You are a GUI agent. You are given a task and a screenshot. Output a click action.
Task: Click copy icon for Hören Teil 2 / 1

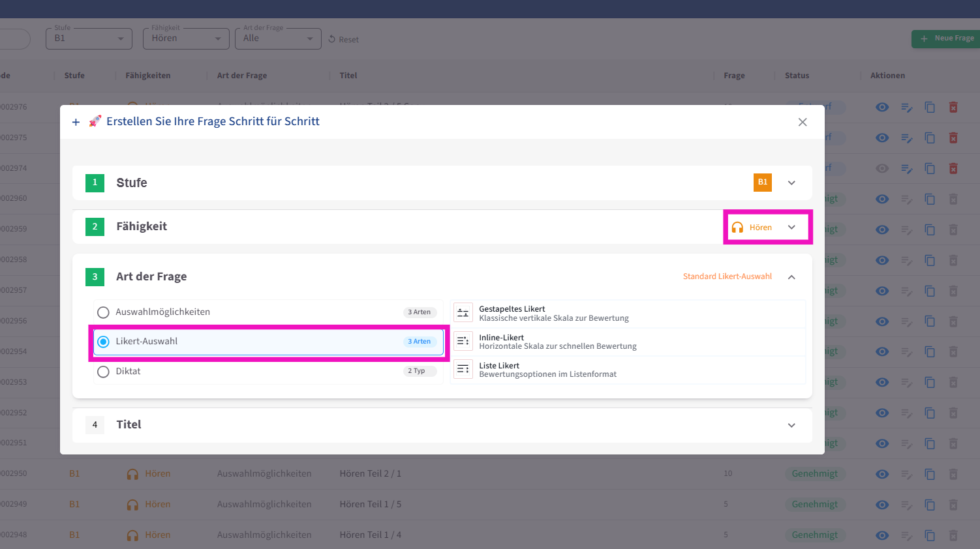point(929,474)
